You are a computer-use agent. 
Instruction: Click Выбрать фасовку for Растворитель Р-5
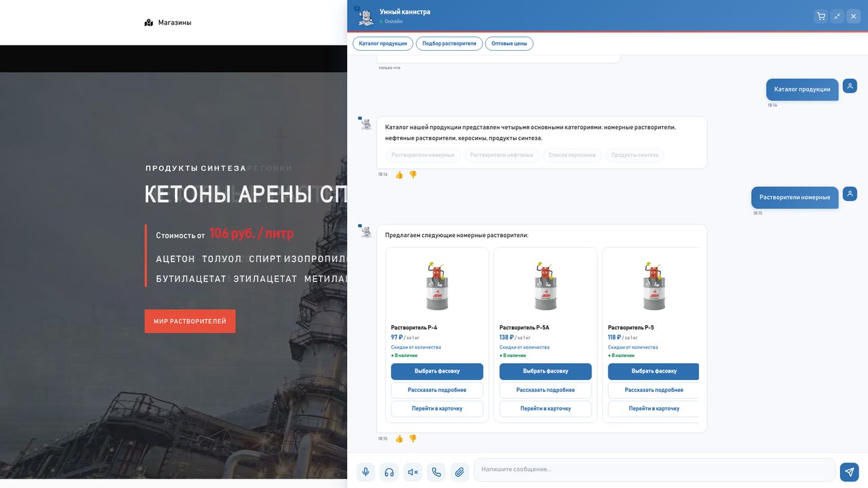point(654,371)
